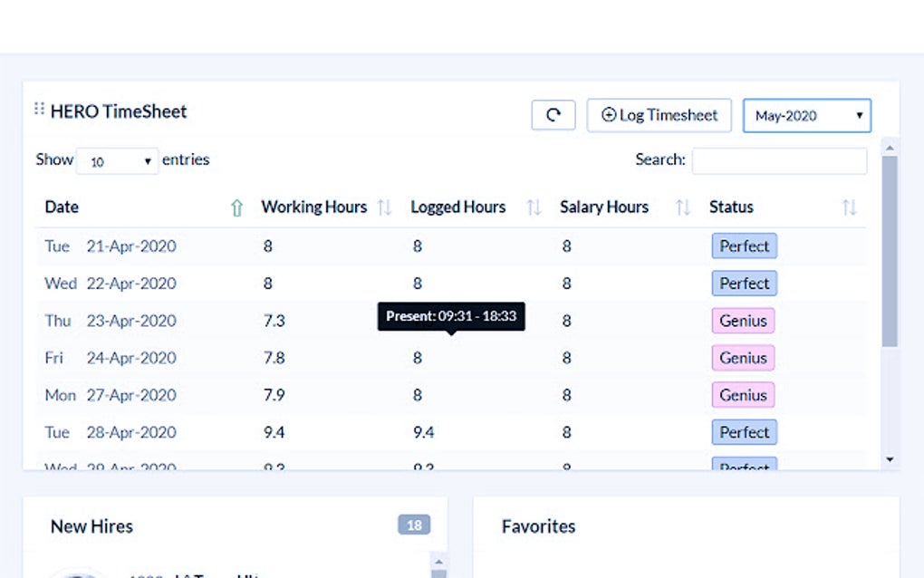Screen dimensions: 924x578
Task: Sort Salary Hours column arrows
Action: [683, 207]
